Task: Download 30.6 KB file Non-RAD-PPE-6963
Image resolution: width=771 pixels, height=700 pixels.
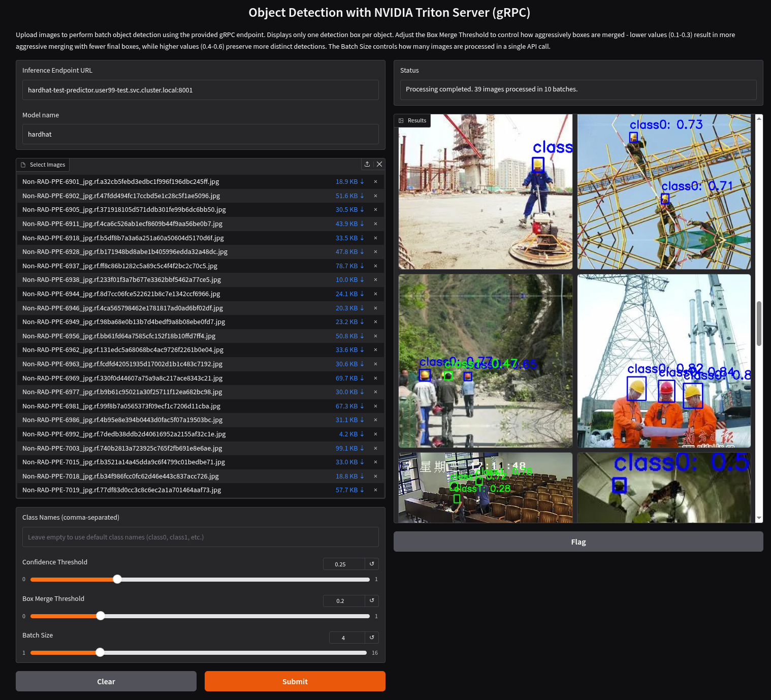Action: click(x=349, y=364)
